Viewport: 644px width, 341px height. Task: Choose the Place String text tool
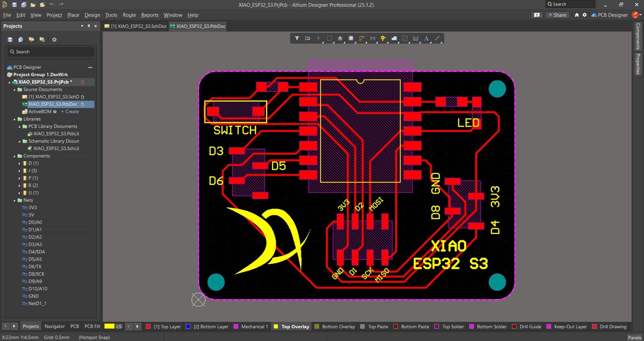point(426,39)
